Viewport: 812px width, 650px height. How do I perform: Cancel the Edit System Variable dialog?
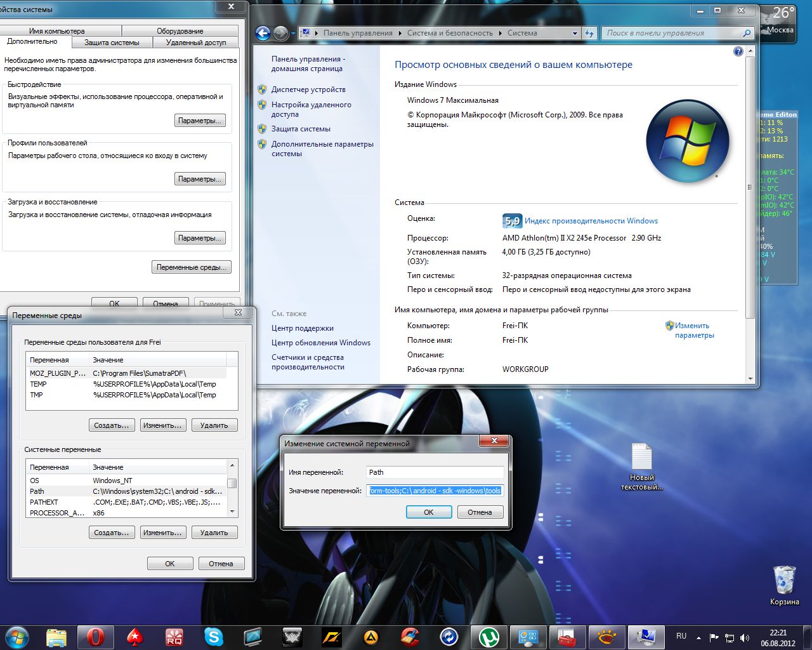pos(480,512)
